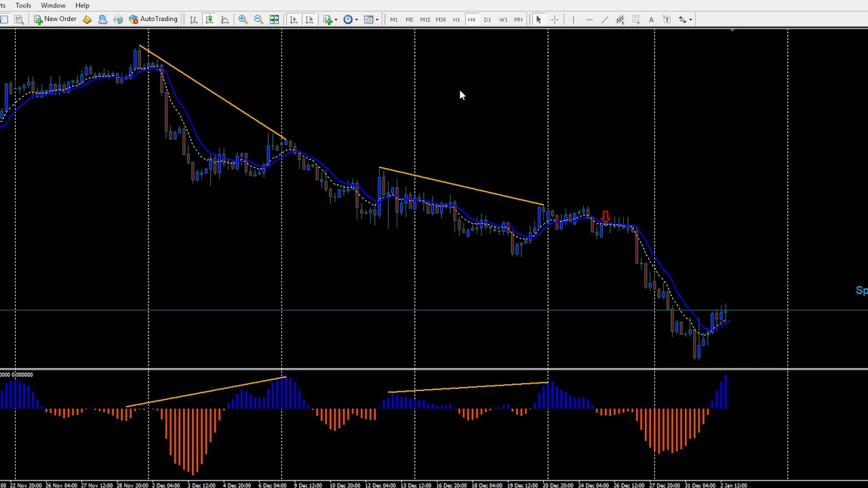Viewport: 868px width, 488px height.
Task: Select the H4 timeframe
Action: [472, 19]
